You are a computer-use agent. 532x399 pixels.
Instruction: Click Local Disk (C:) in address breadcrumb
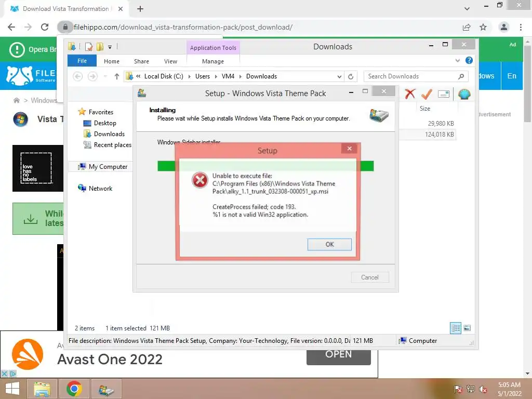(164, 76)
